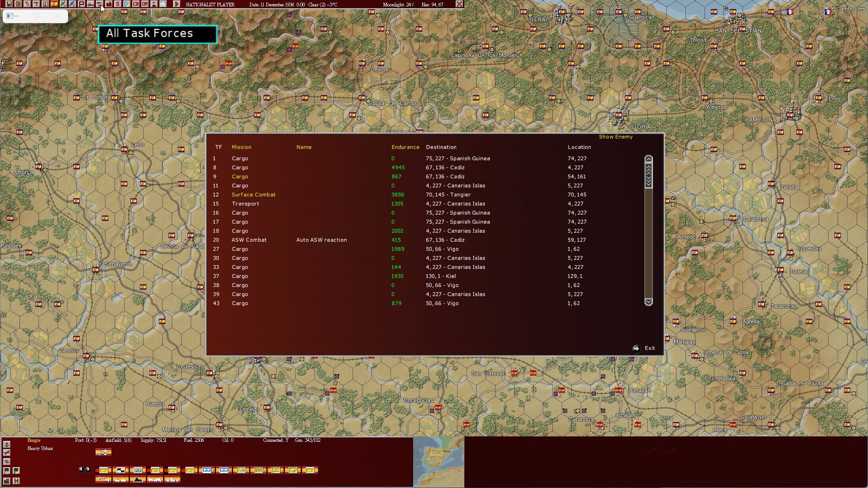
Task: Select task force 9 Cargo mission
Action: [x=240, y=177]
